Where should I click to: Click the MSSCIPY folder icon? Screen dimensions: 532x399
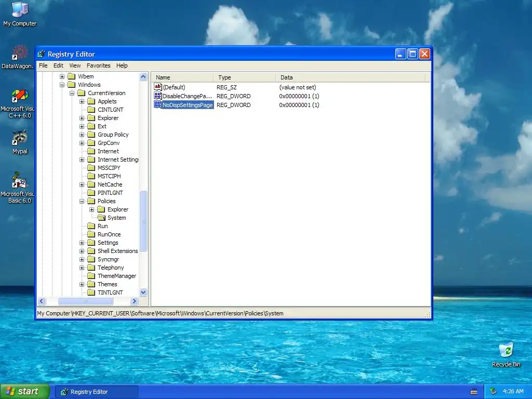click(x=91, y=168)
